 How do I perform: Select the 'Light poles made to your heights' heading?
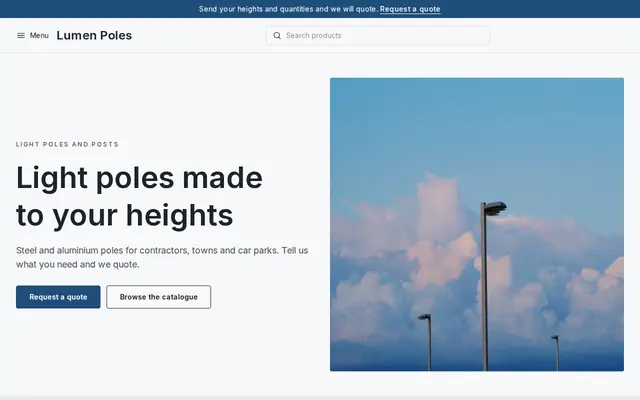tap(139, 196)
